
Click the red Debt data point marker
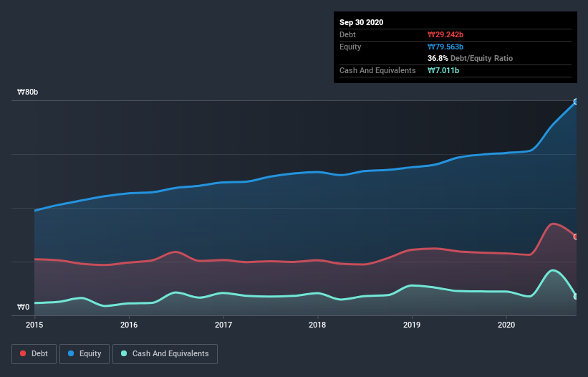[x=576, y=237]
